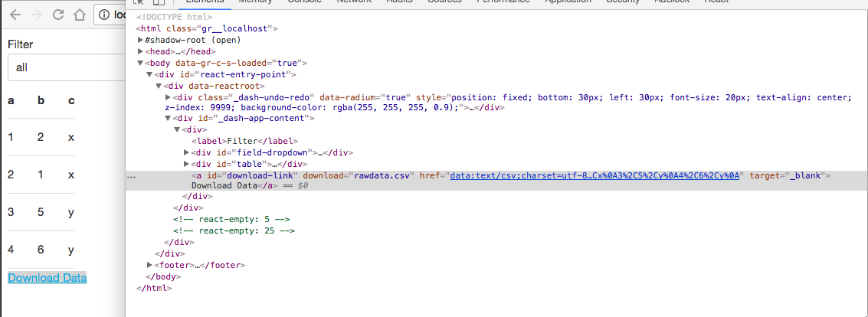
Task: Click the browser forward arrow
Action: [37, 15]
